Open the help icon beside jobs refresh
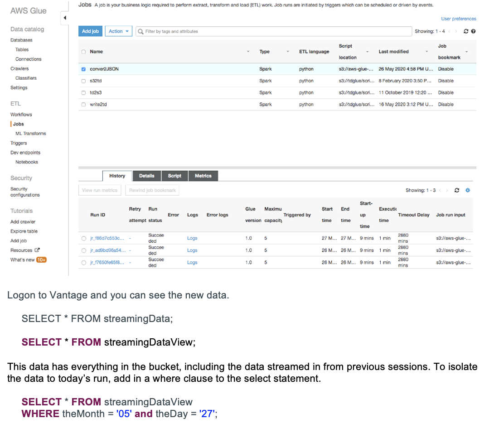 (x=473, y=31)
